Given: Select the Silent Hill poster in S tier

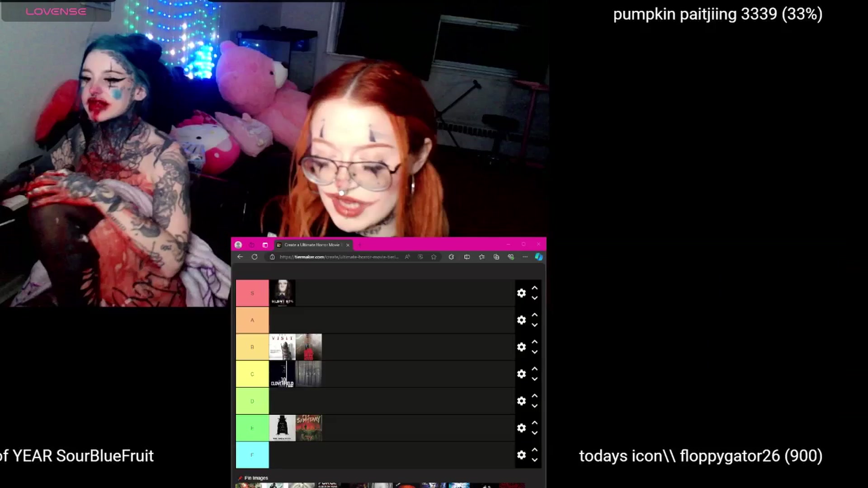Looking at the screenshot, I should (x=282, y=293).
